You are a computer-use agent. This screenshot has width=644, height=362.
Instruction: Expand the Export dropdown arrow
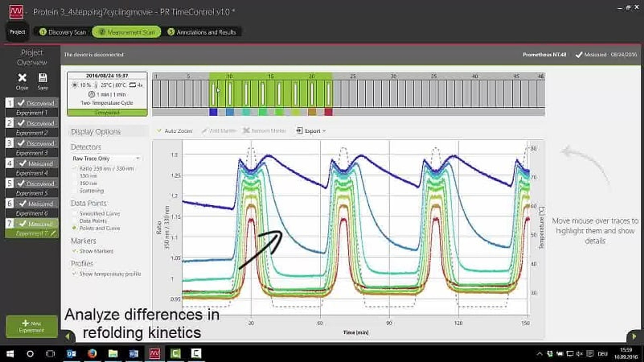[x=324, y=131]
